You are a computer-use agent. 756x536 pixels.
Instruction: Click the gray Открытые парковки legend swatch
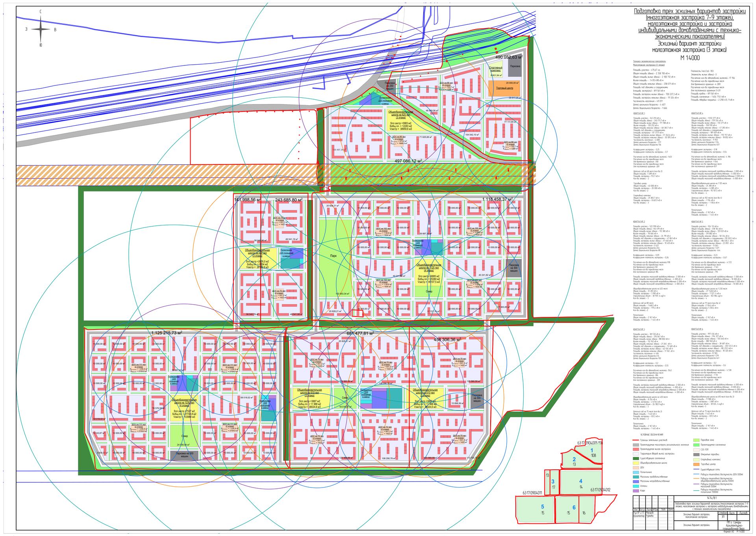696,454
